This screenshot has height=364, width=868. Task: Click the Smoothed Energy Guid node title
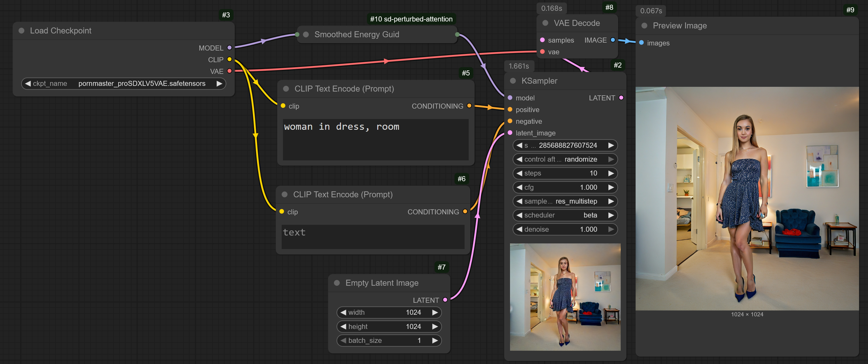click(x=356, y=34)
